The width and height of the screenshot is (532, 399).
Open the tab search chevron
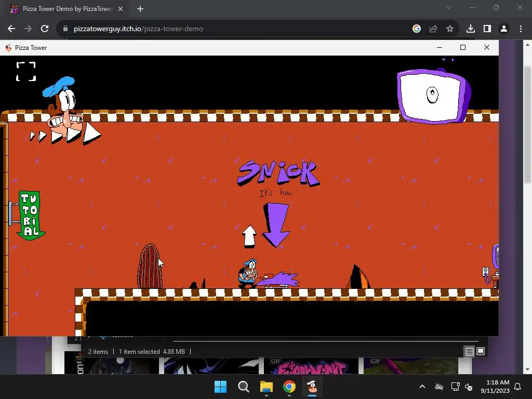pyautogui.click(x=448, y=7)
